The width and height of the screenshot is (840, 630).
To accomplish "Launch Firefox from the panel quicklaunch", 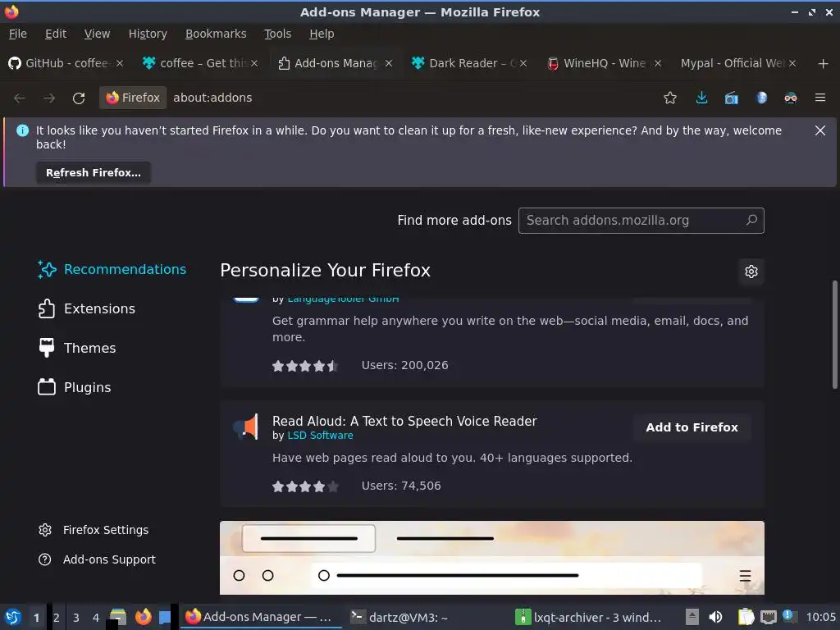I will click(x=143, y=617).
